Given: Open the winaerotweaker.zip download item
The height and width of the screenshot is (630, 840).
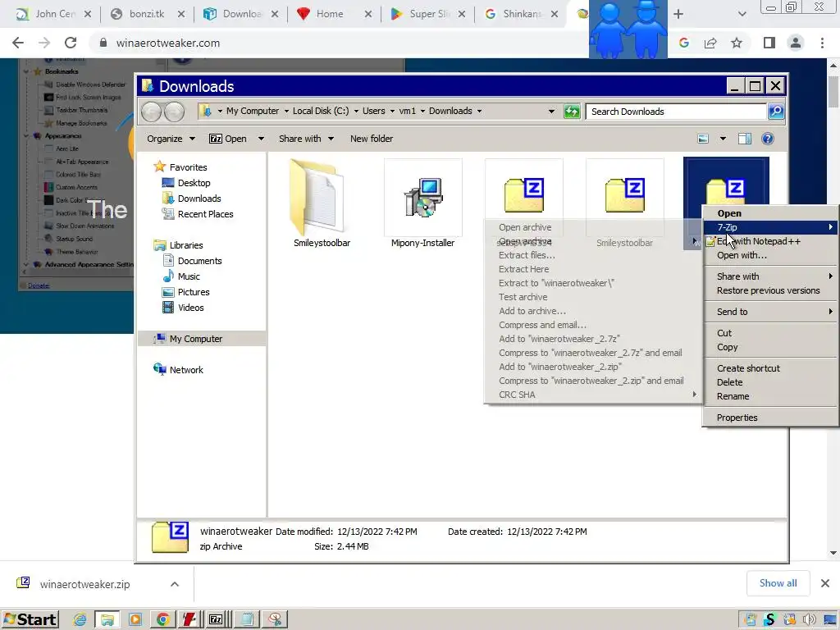Looking at the screenshot, I should point(84,584).
